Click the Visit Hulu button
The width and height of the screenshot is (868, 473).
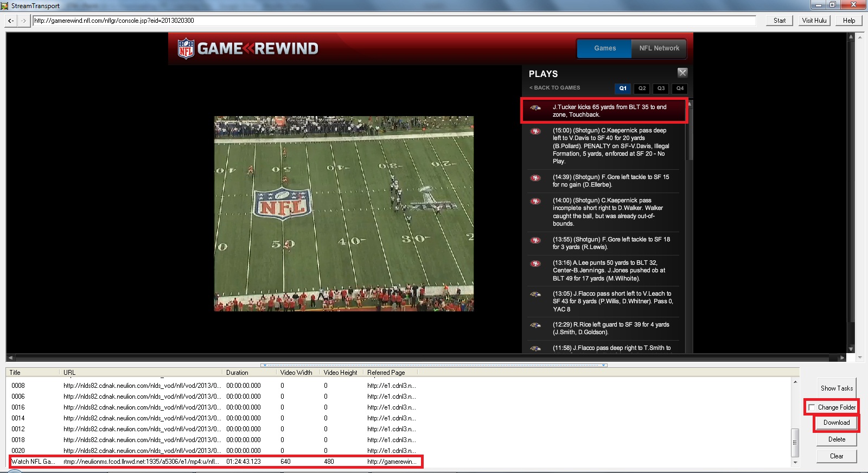tap(814, 21)
